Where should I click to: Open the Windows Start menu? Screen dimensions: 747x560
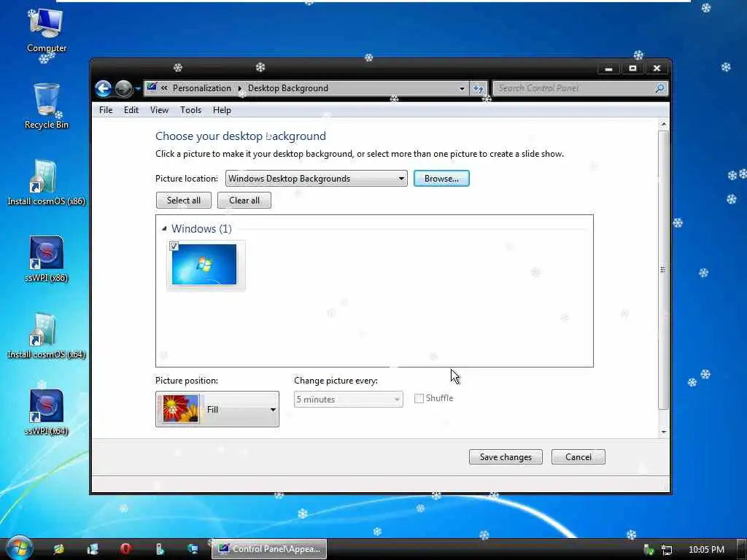pyautogui.click(x=19, y=548)
